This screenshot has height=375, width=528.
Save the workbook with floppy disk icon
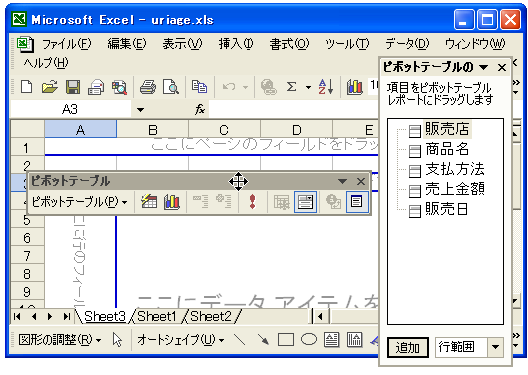tap(73, 87)
